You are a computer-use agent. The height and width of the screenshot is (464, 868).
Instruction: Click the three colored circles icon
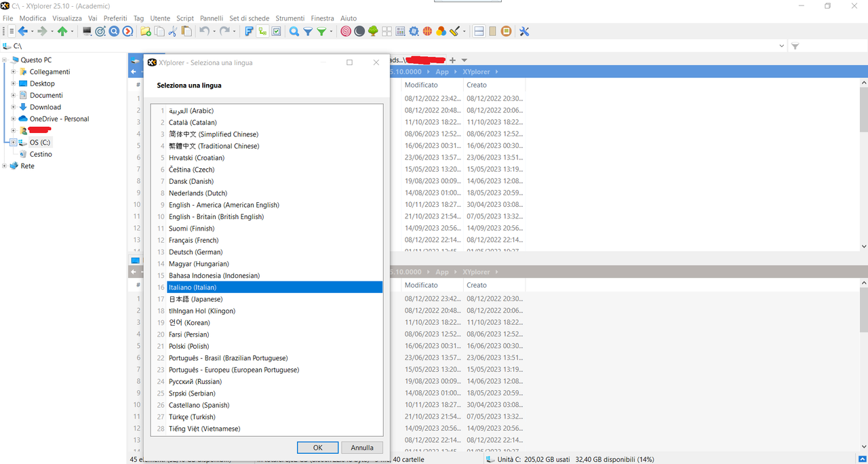click(441, 31)
